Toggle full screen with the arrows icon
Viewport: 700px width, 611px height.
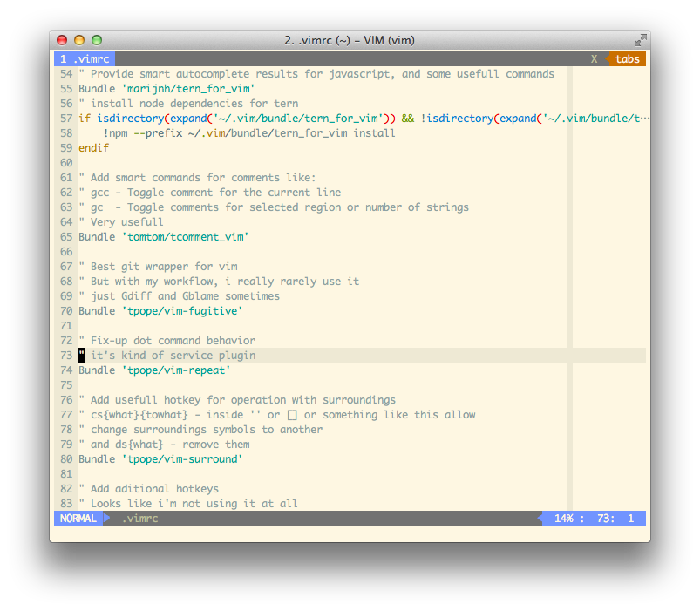[x=640, y=40]
